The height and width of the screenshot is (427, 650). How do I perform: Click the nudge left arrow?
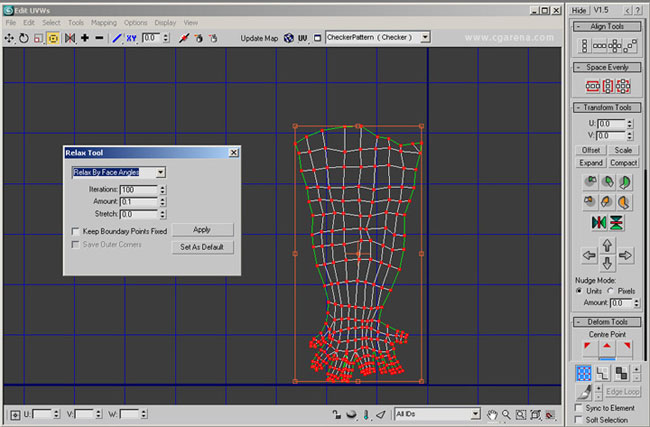point(589,255)
